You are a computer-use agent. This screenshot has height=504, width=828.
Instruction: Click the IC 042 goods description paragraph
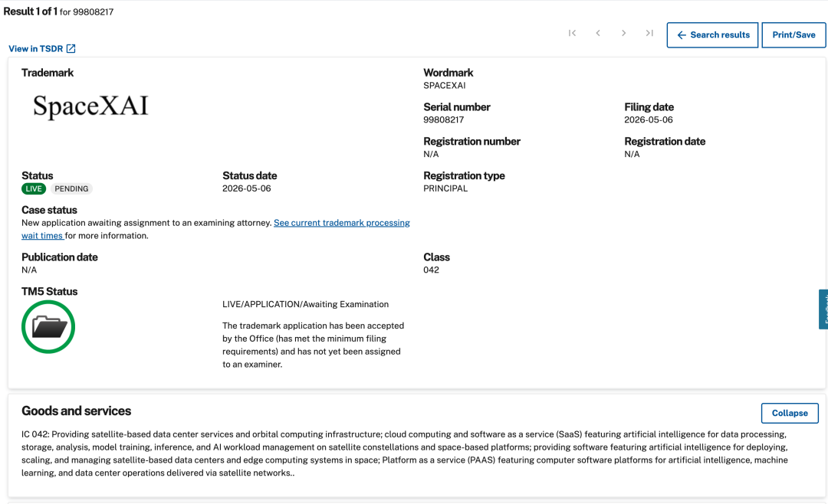point(405,453)
